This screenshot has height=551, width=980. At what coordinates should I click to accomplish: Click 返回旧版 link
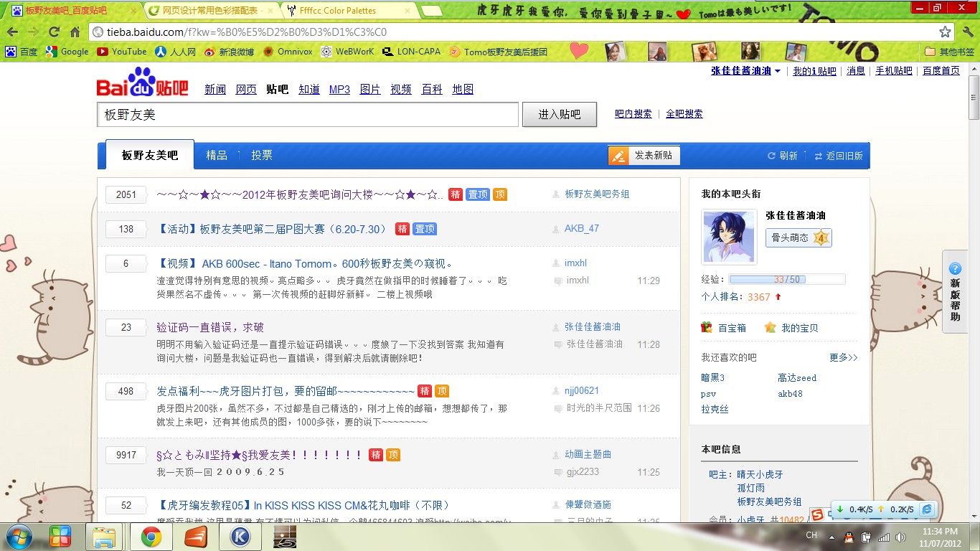click(x=839, y=156)
